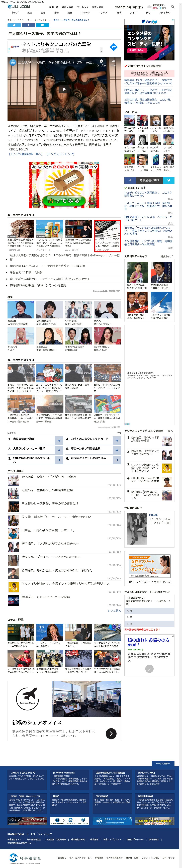Viewport: 182px width, 868px height.
Task: Open the エンタメ navigation tab
Action: pyautogui.click(x=103, y=13)
